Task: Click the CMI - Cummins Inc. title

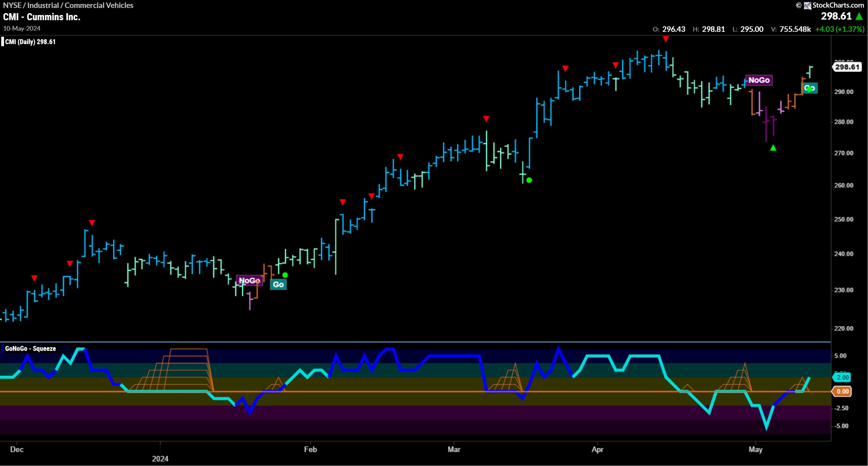Action: coord(42,17)
